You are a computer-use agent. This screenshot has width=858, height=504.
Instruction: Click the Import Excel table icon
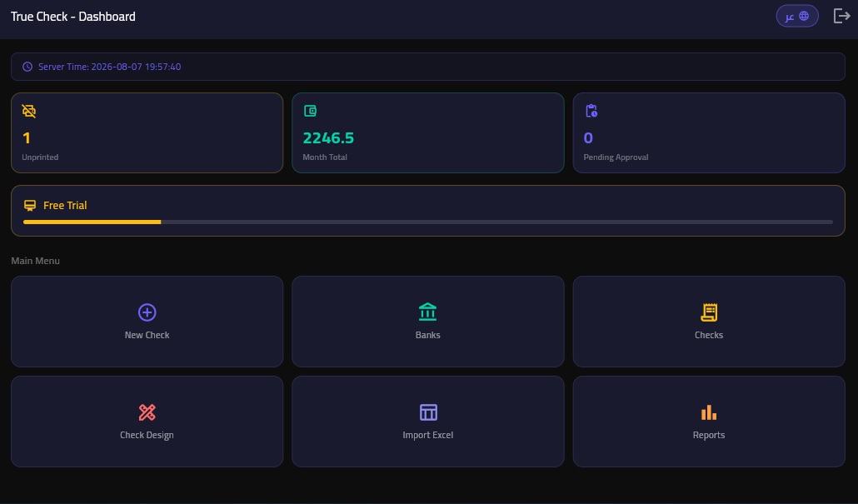[x=428, y=412]
